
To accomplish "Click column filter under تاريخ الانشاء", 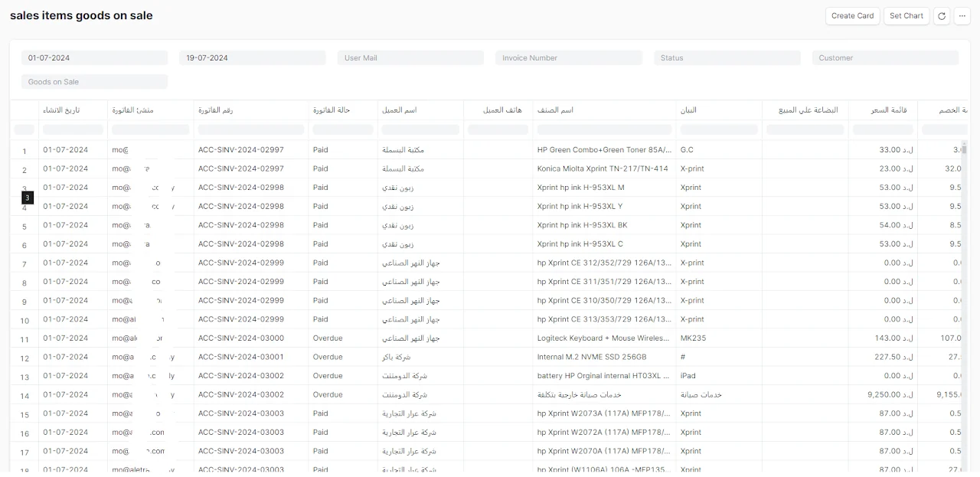I will point(73,129).
